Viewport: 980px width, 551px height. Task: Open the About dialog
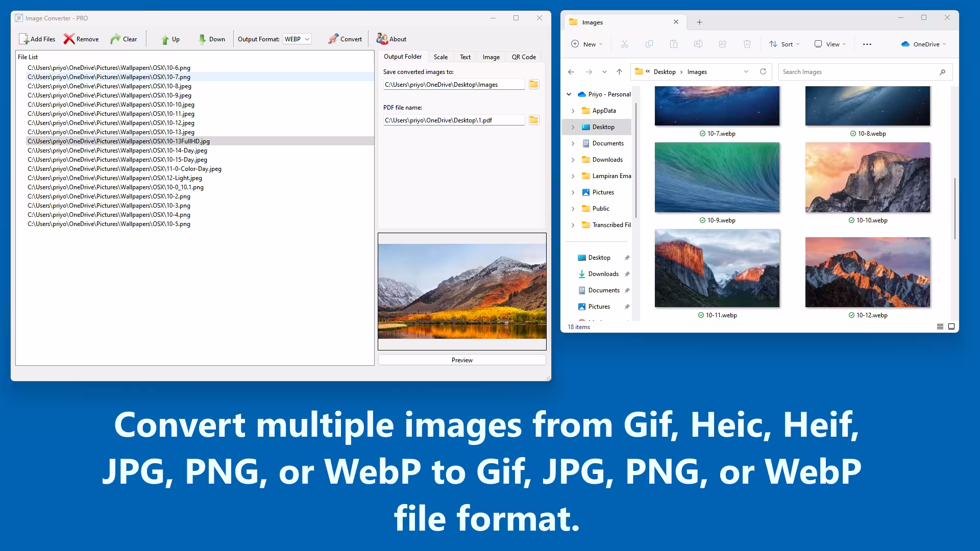coord(391,39)
